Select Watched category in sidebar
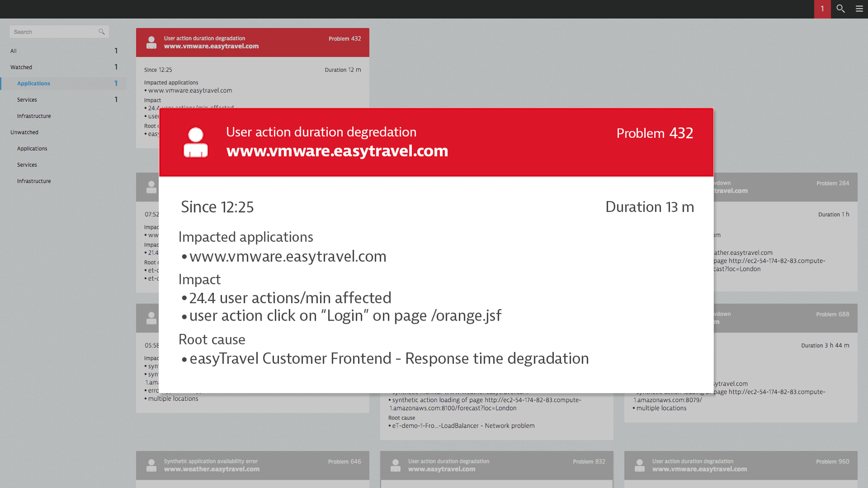The width and height of the screenshot is (868, 488). (x=63, y=67)
